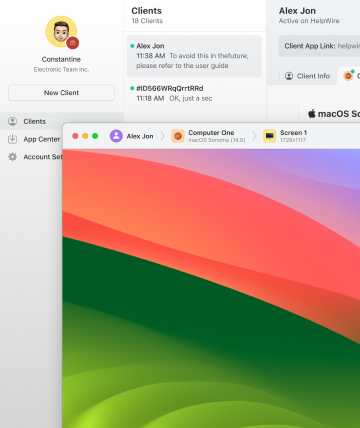The image size is (360, 428).
Task: Click chevron after Alex Jon breadcrumb
Action: point(163,136)
